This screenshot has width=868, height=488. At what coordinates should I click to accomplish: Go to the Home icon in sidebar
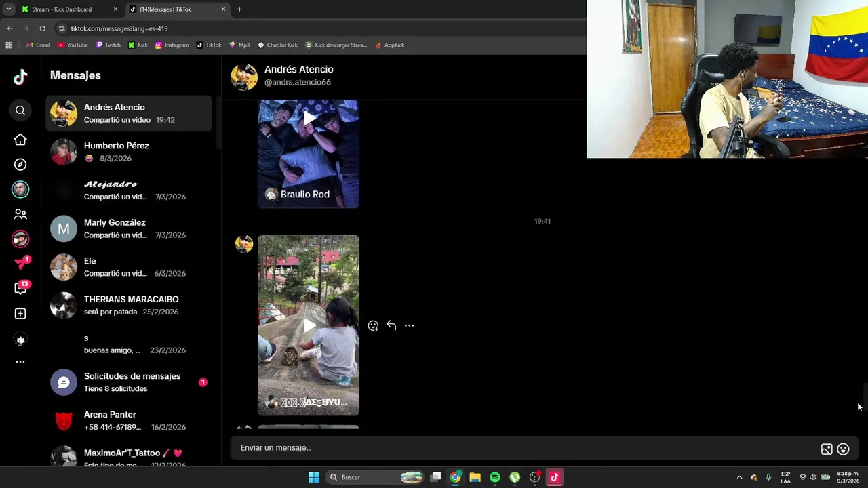tap(20, 140)
